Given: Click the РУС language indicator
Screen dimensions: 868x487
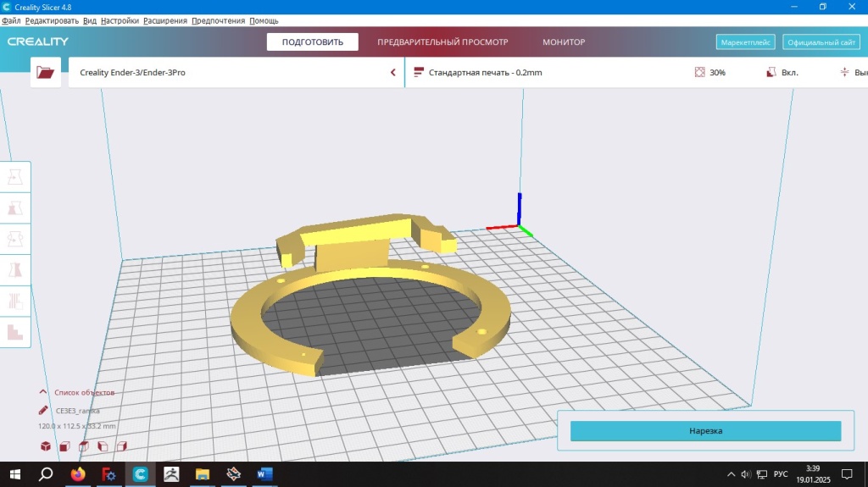Looking at the screenshot, I should (781, 474).
